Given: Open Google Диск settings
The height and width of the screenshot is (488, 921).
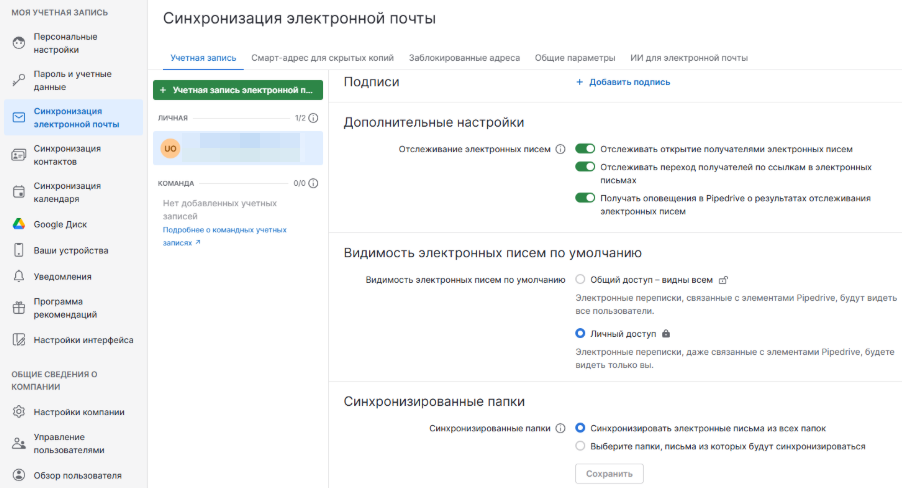Looking at the screenshot, I should tap(73, 224).
